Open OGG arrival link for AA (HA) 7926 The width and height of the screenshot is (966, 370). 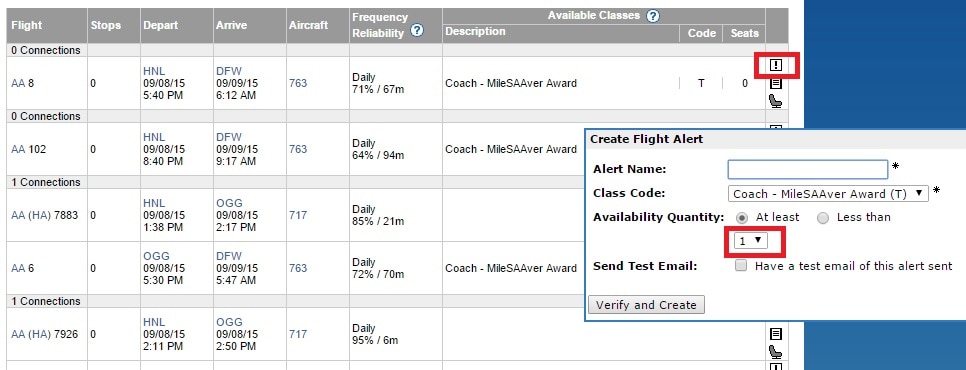tap(229, 322)
